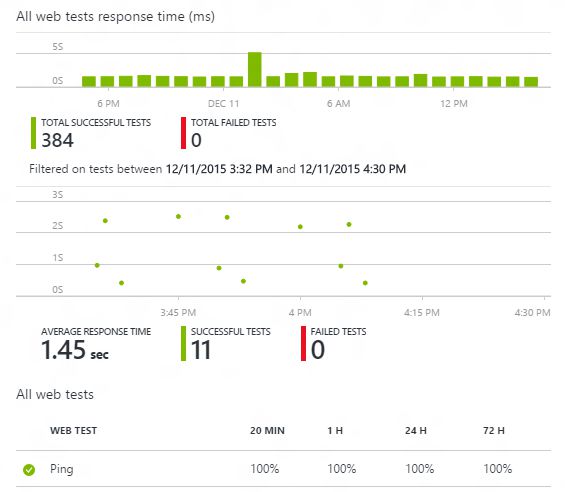Click the 'All web tests' section heading
The image size is (565, 492).
coord(55,394)
